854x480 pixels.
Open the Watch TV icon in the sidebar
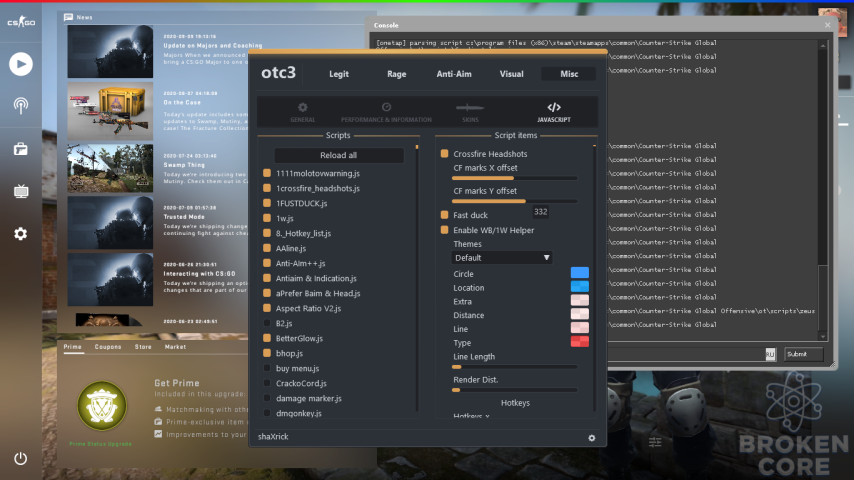click(21, 191)
